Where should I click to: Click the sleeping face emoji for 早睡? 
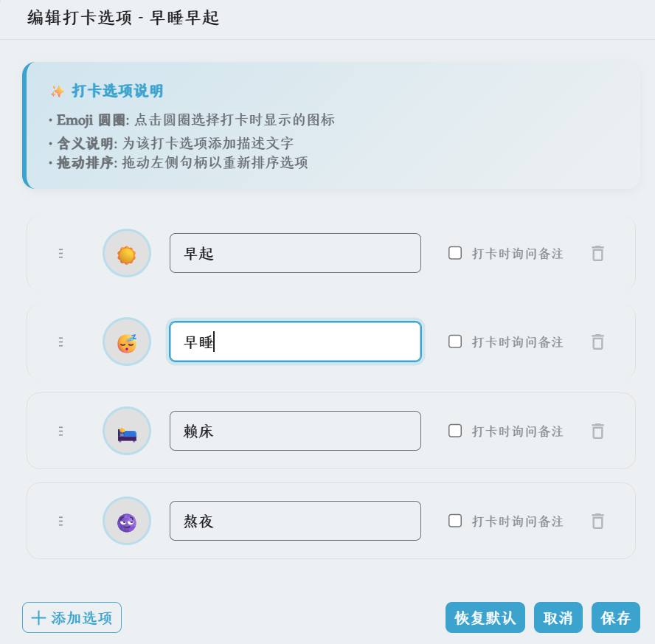127,342
